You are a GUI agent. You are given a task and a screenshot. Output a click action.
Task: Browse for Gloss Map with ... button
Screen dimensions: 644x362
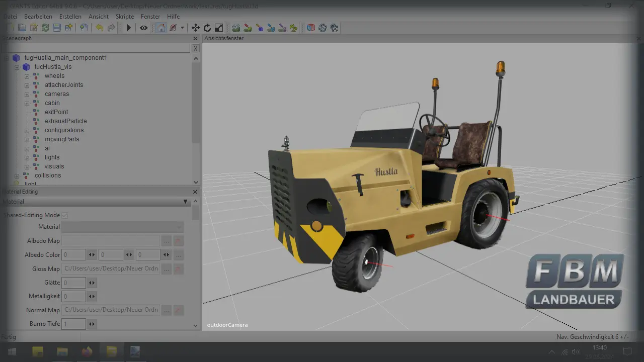167,269
